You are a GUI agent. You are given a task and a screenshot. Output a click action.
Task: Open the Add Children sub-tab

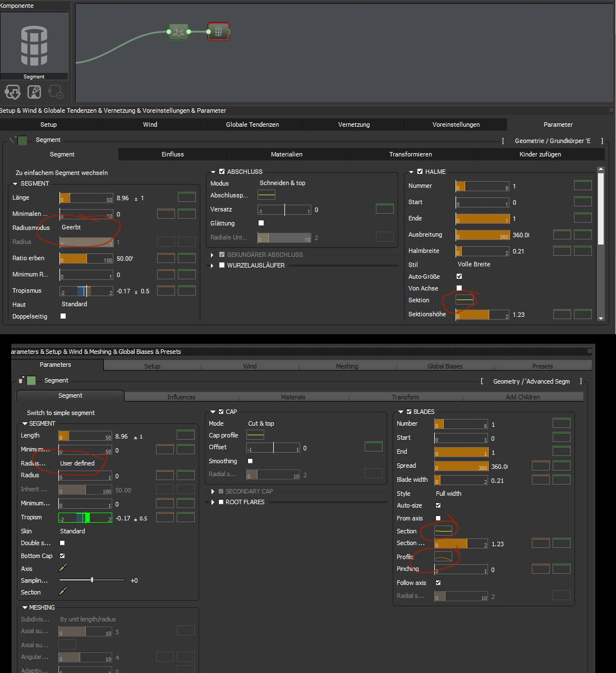click(x=523, y=397)
